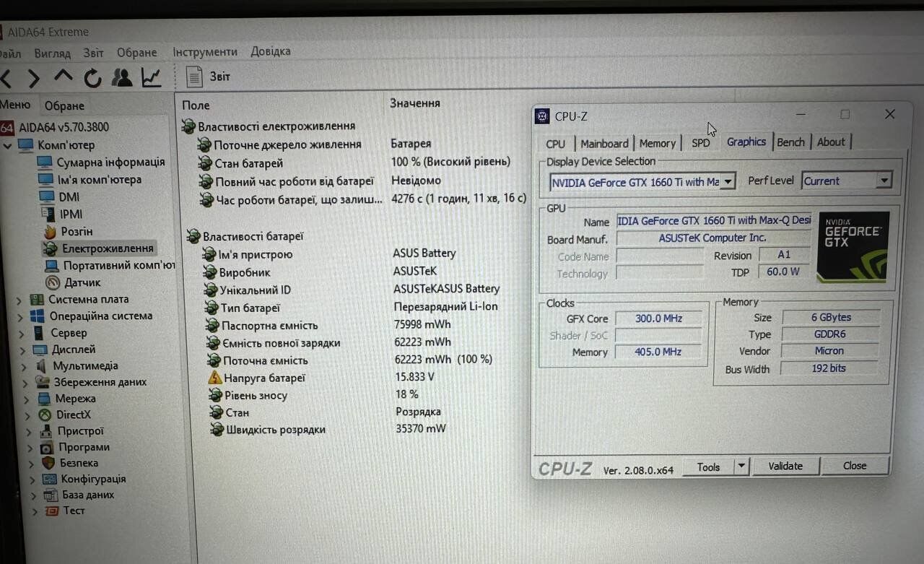Click the Back navigation arrow in AIDA64 toolbar
Screen dimensions: 924x564
(x=6, y=78)
